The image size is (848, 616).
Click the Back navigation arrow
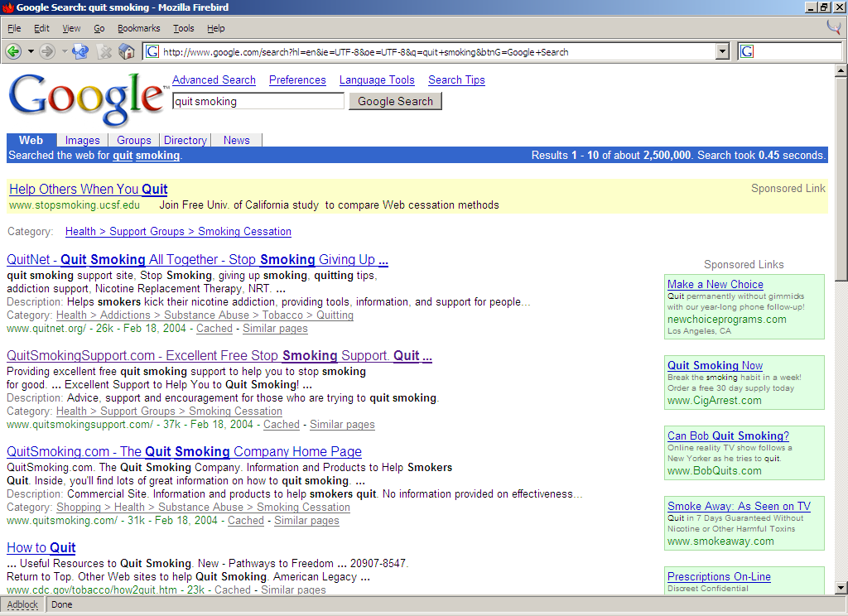(13, 51)
